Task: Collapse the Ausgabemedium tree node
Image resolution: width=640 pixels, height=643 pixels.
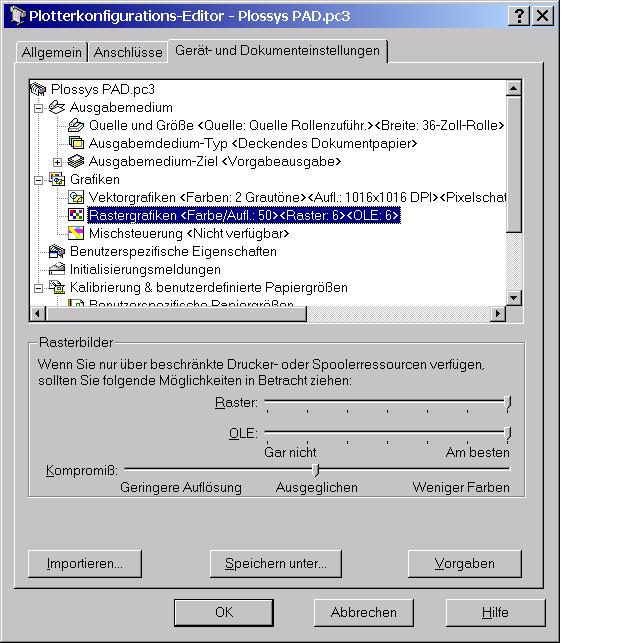Action: point(39,108)
